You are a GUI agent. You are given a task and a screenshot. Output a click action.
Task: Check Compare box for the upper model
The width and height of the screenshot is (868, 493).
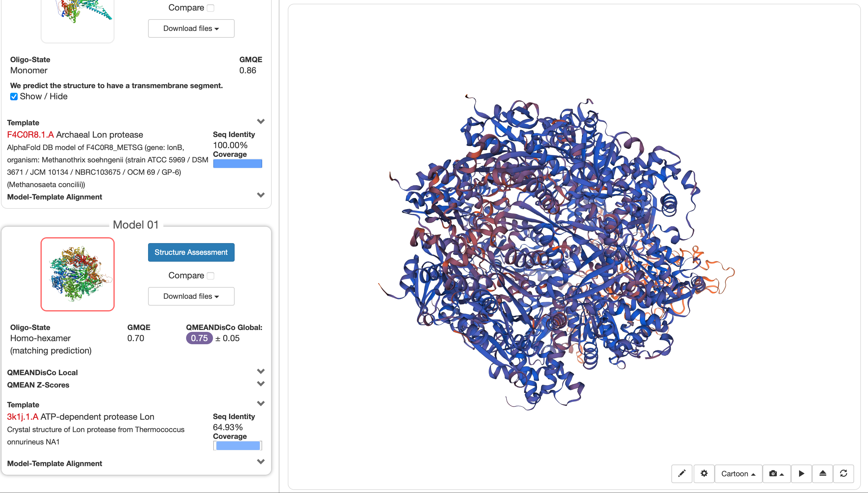211,8
